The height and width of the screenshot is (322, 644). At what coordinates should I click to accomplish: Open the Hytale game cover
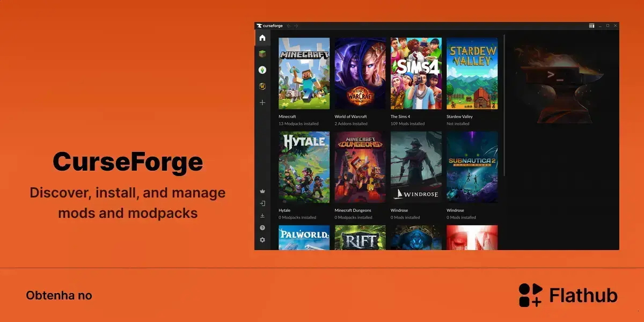[x=304, y=167]
